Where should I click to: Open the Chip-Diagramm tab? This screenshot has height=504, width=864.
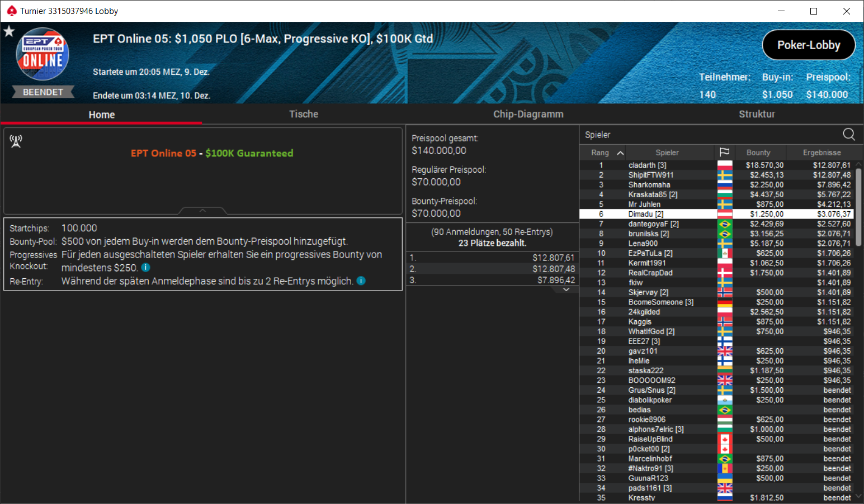pyautogui.click(x=528, y=114)
